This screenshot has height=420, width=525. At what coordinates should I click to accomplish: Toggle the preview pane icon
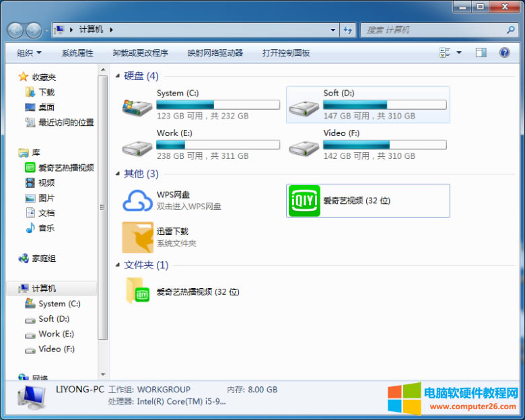[x=481, y=53]
